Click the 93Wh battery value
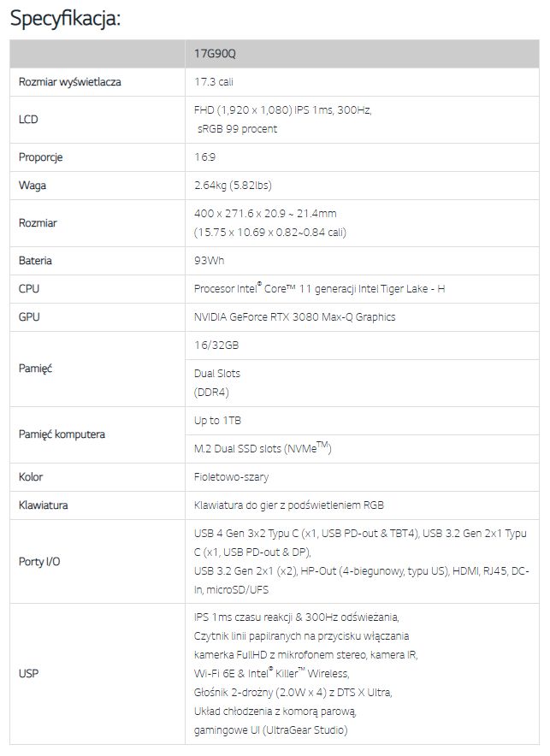The width and height of the screenshot is (550, 756). click(x=210, y=260)
